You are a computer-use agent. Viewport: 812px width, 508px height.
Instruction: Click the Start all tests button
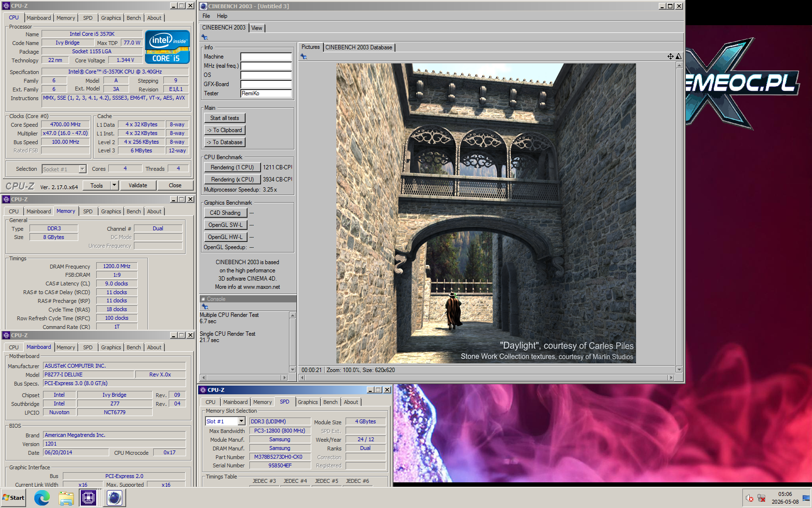click(224, 118)
